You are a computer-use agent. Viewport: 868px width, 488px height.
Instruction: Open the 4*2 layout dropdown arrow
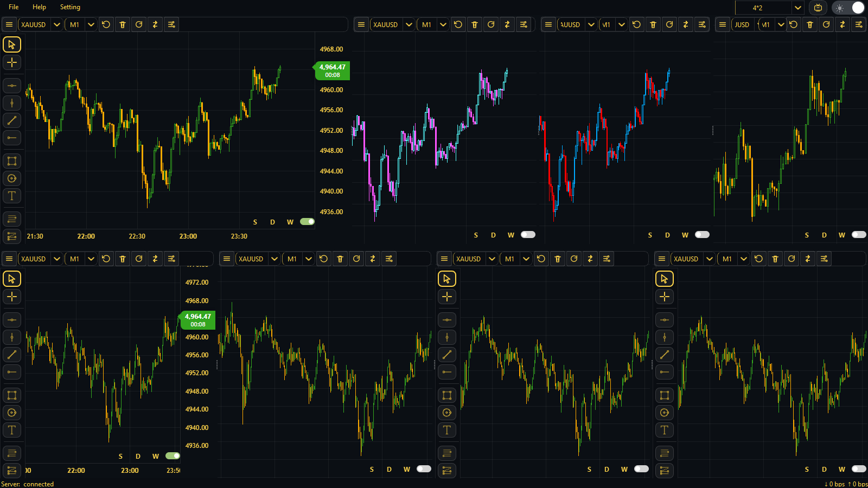pos(797,8)
